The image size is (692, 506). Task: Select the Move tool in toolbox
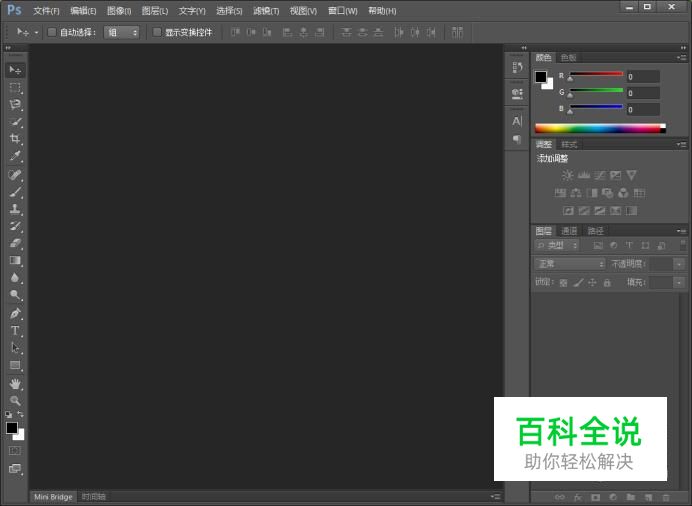tap(15, 70)
